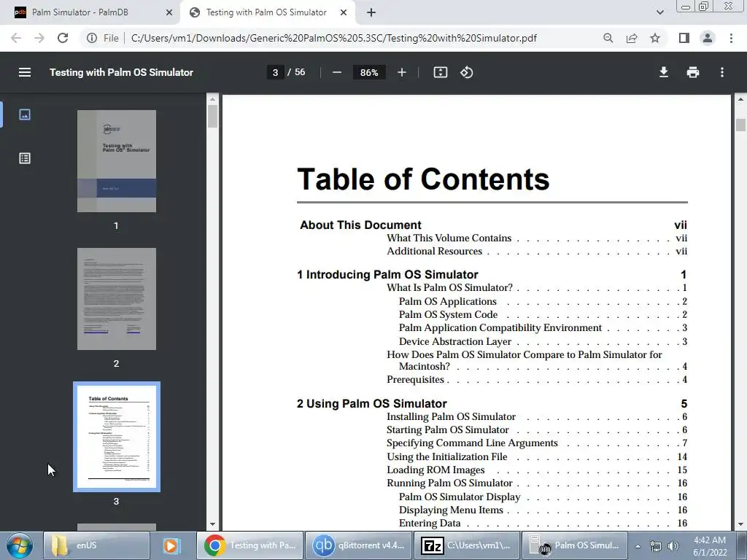Open Chrome's three-dot menu

(x=731, y=38)
